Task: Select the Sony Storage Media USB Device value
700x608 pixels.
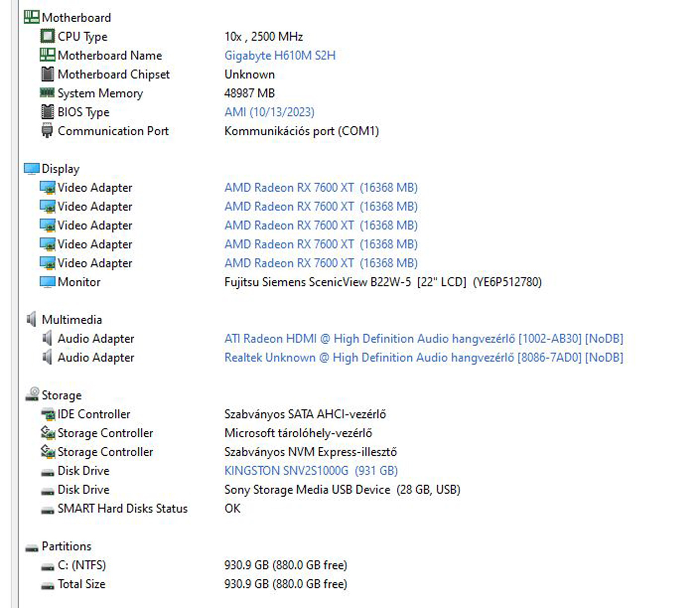Action: 342,490
